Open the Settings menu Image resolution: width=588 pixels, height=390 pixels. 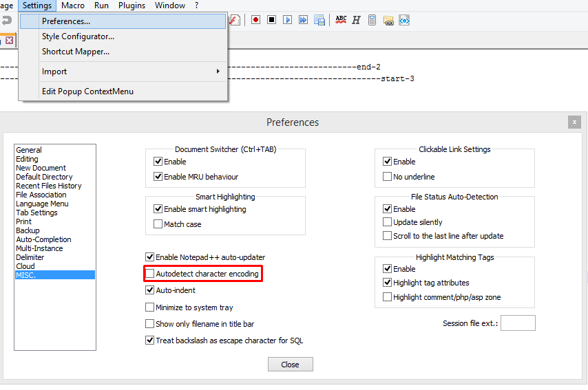coord(37,6)
